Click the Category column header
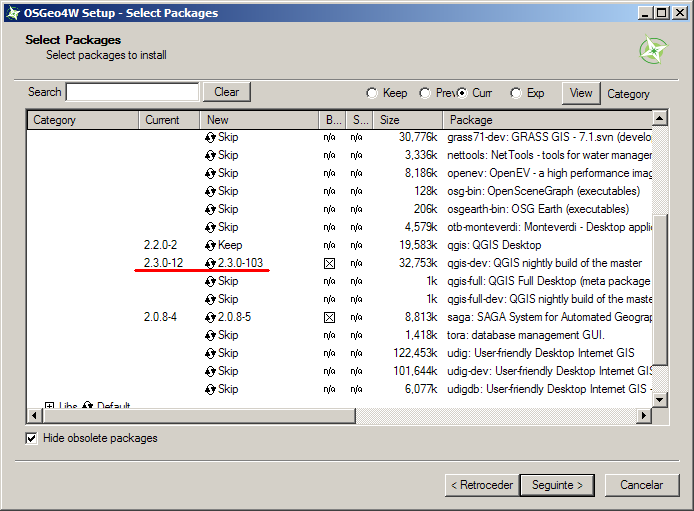 point(83,120)
